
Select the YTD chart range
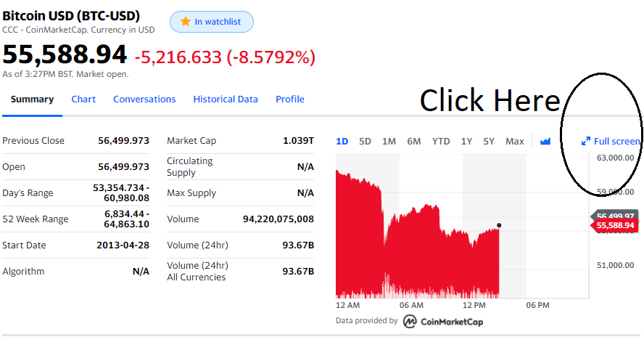click(x=441, y=141)
